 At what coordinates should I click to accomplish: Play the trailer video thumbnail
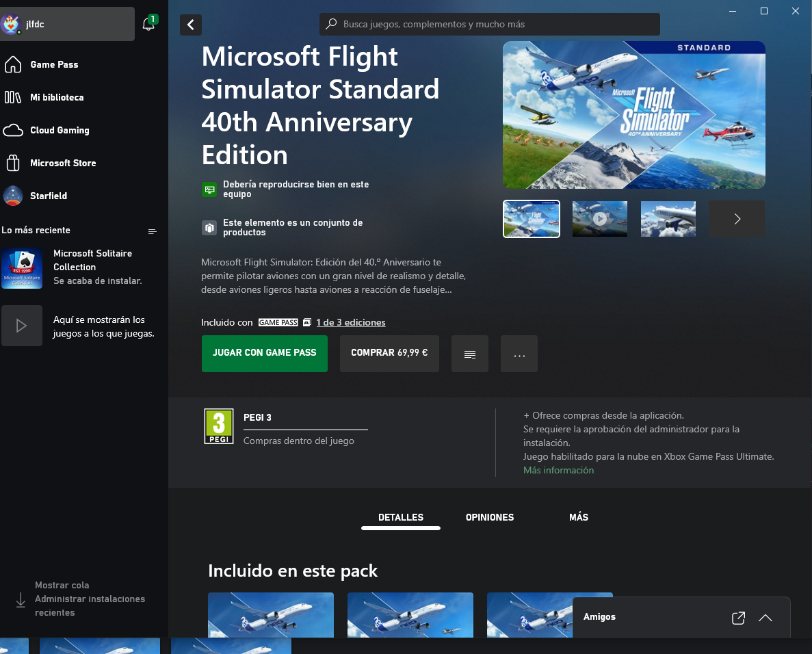pos(600,218)
